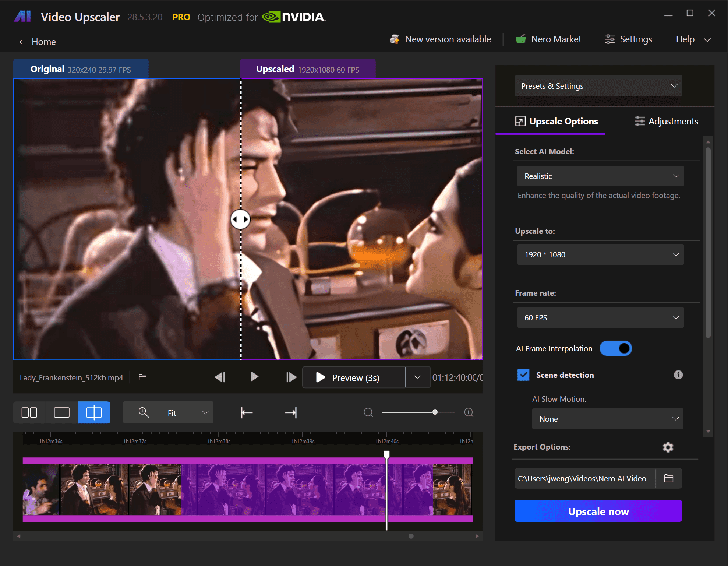The image size is (728, 566).
Task: Expand preview duration options arrow
Action: coord(417,377)
